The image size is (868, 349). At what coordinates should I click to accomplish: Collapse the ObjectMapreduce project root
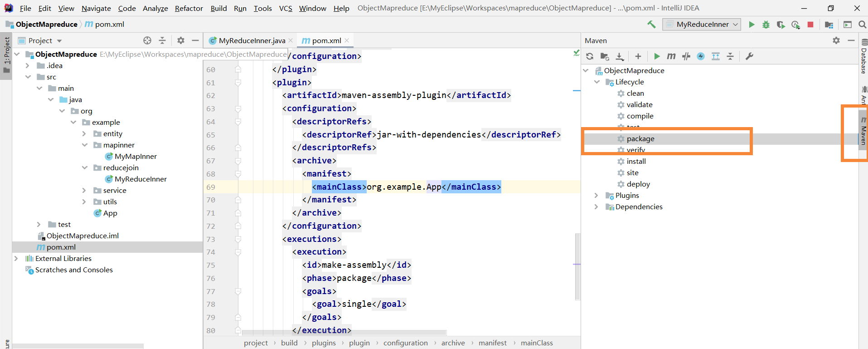click(17, 54)
